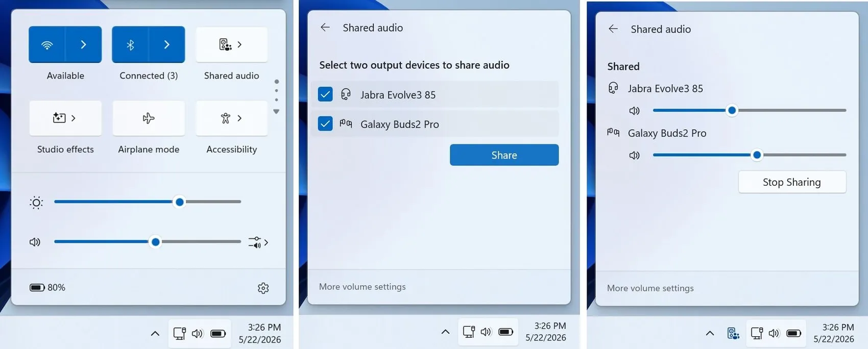Show hidden icons in the middle panel taskbar
The image size is (868, 349).
[445, 332]
